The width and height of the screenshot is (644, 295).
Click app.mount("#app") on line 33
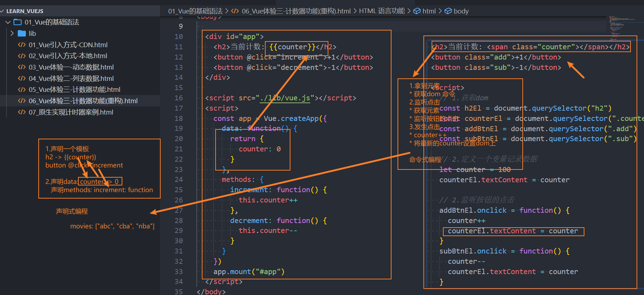point(249,272)
